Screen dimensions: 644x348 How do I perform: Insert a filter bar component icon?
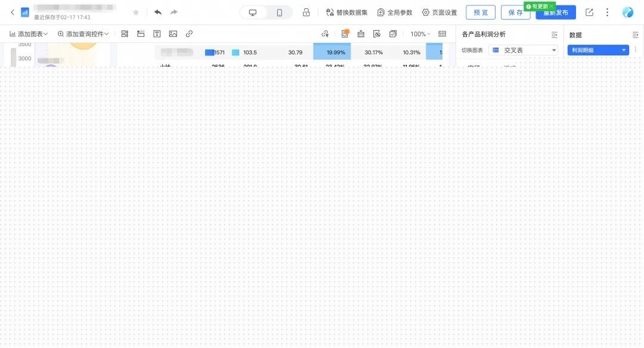coord(125,34)
